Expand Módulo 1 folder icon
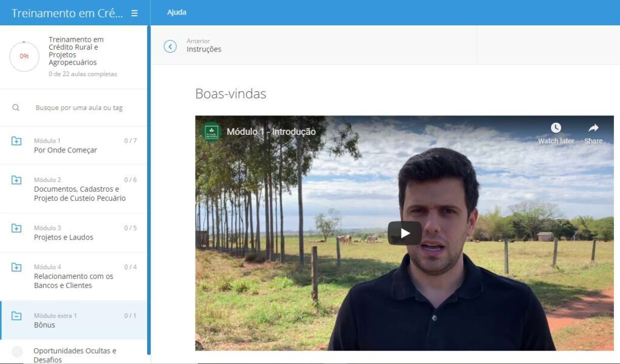Screen dimensions: 620x364 tap(16, 141)
